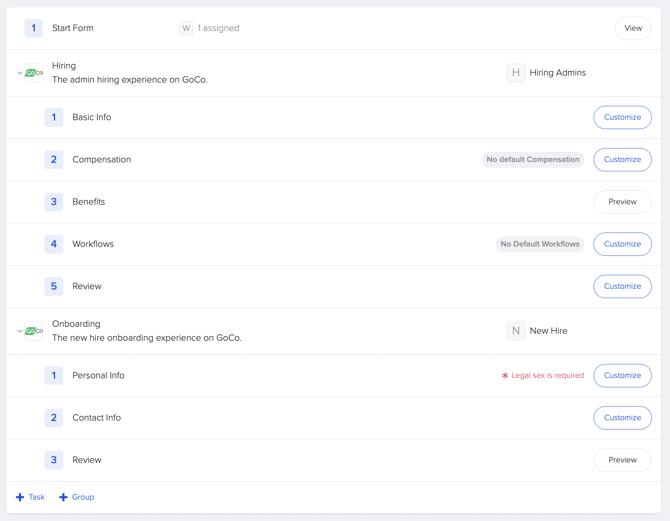670x521 pixels.
Task: Select step 1 badge beside Basic Info
Action: pyautogui.click(x=54, y=117)
